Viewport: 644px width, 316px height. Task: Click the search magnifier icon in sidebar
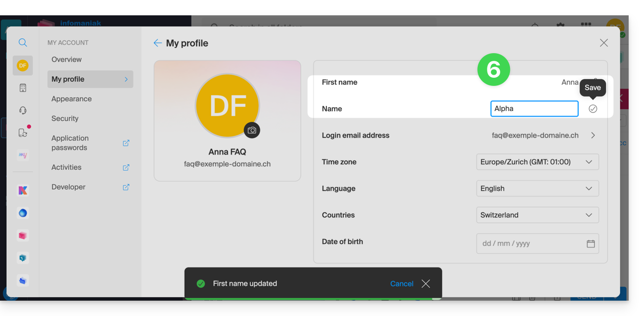[23, 42]
